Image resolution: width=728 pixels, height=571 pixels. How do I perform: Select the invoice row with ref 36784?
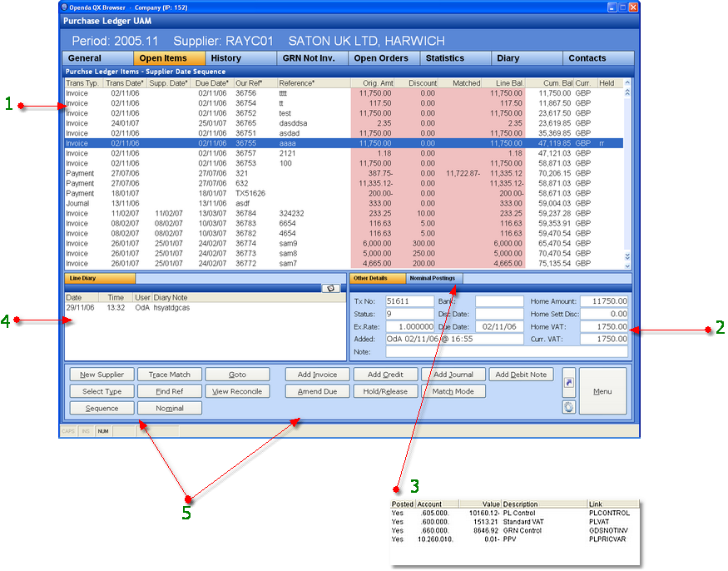(344, 213)
